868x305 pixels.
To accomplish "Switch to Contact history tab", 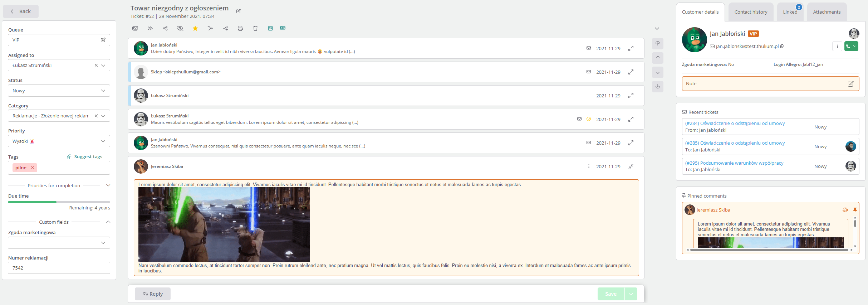I will click(x=751, y=12).
